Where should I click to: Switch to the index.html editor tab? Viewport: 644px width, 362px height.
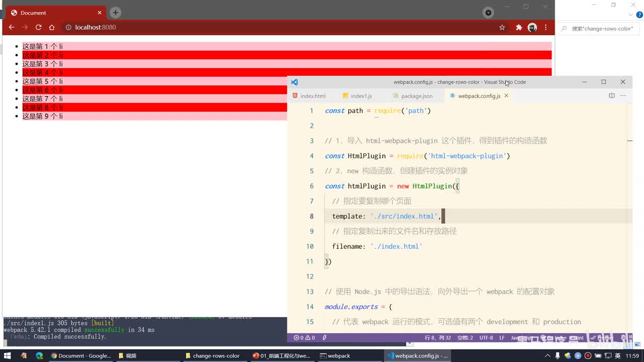point(309,96)
